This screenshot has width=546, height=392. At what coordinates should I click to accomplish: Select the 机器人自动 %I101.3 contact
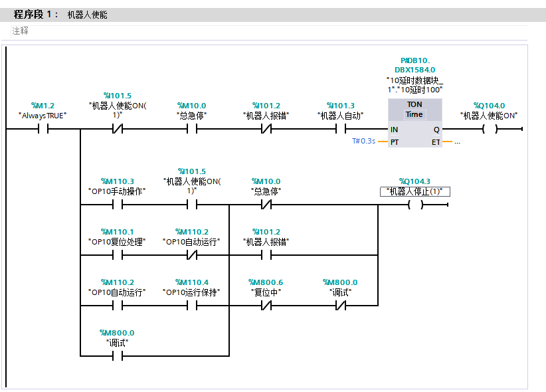pos(341,130)
